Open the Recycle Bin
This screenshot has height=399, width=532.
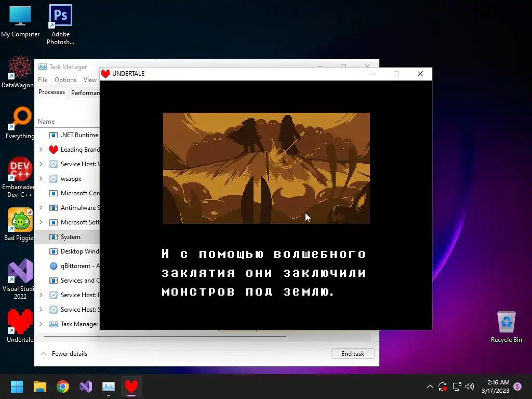(506, 326)
